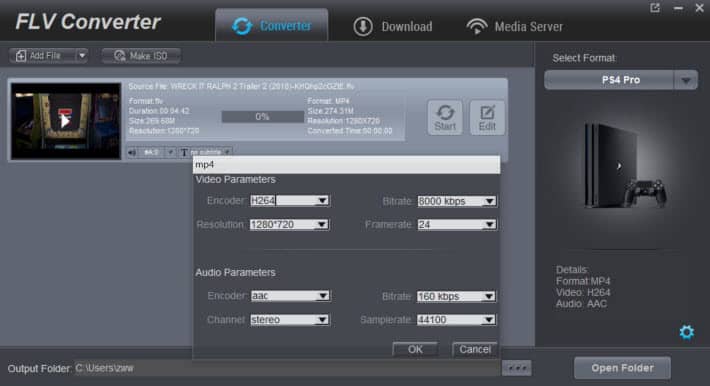710x386 pixels.
Task: Click the Audio Parameters heading
Action: click(235, 272)
